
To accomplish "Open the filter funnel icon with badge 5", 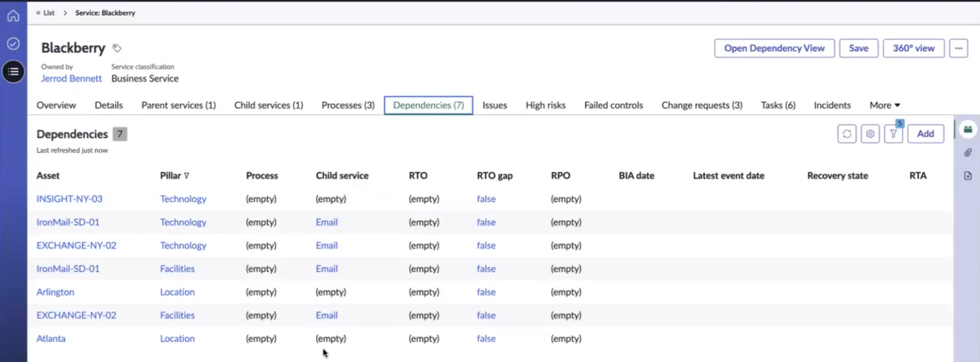I will [x=893, y=134].
